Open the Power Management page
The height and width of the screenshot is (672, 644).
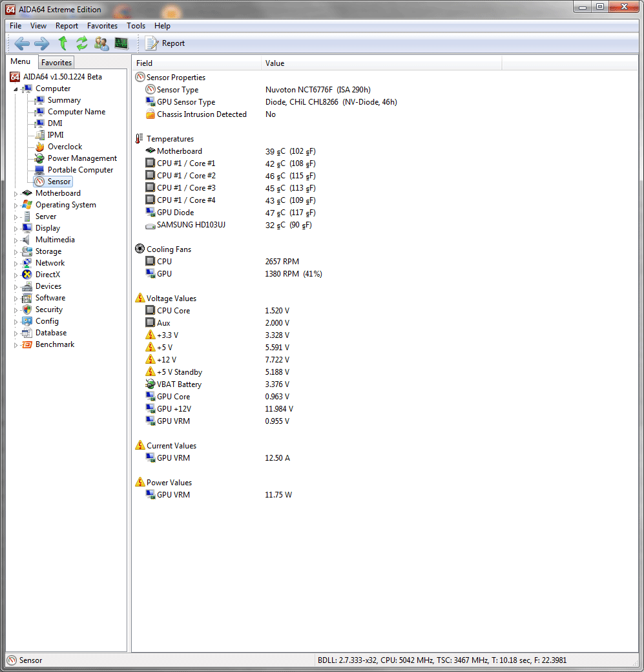point(82,158)
